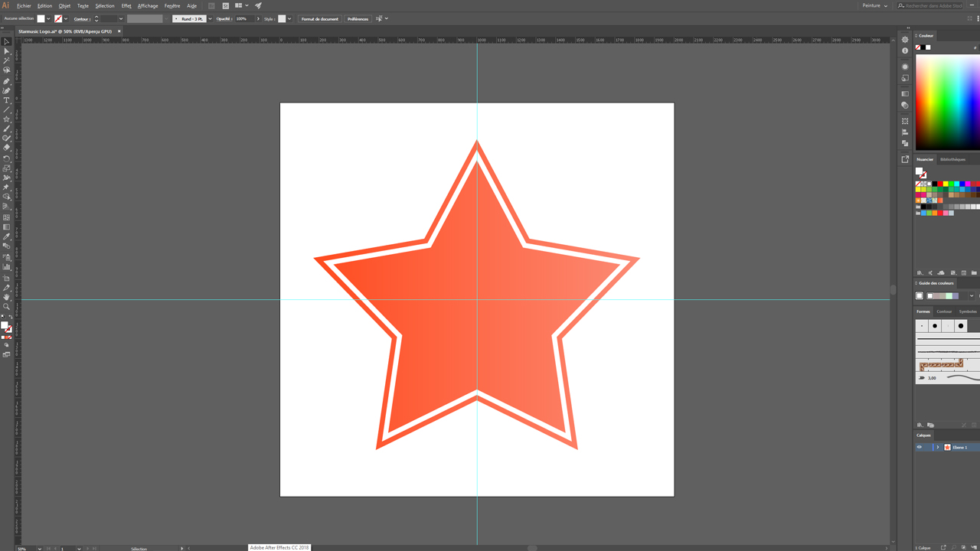Open the Appearance panel icon

(905, 67)
